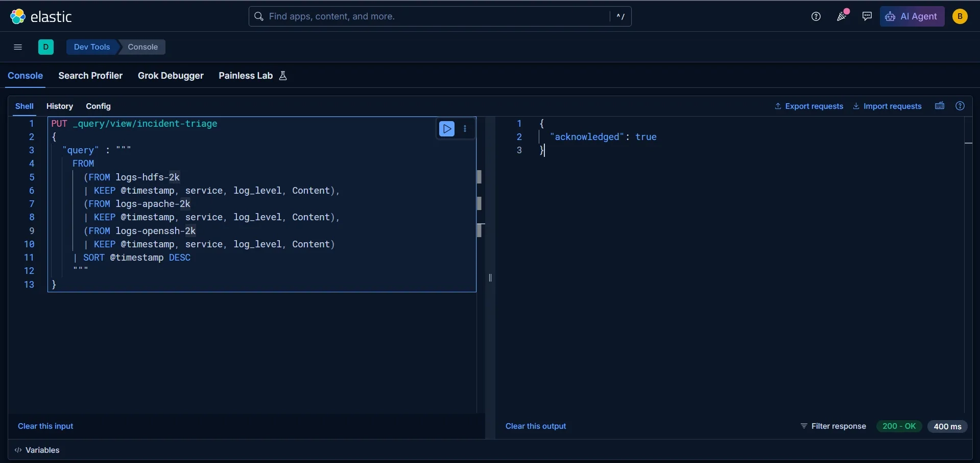Click the logs-openssh-2k text in editor
The width and height of the screenshot is (980, 463).
pyautogui.click(x=156, y=231)
